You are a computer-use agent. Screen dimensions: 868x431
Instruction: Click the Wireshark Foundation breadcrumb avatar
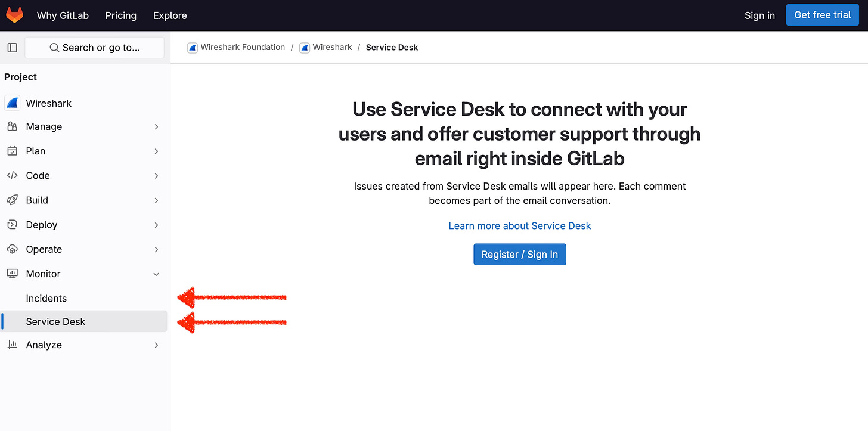coord(192,48)
